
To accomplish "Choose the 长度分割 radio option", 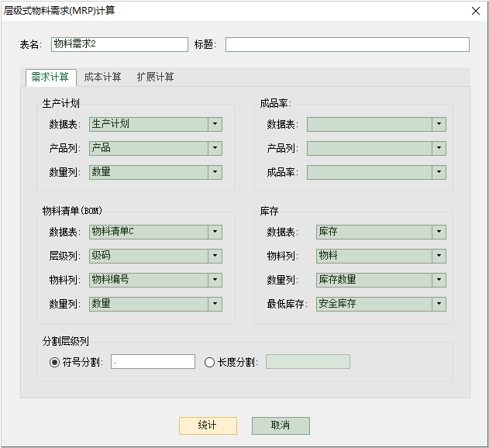I will tap(209, 362).
